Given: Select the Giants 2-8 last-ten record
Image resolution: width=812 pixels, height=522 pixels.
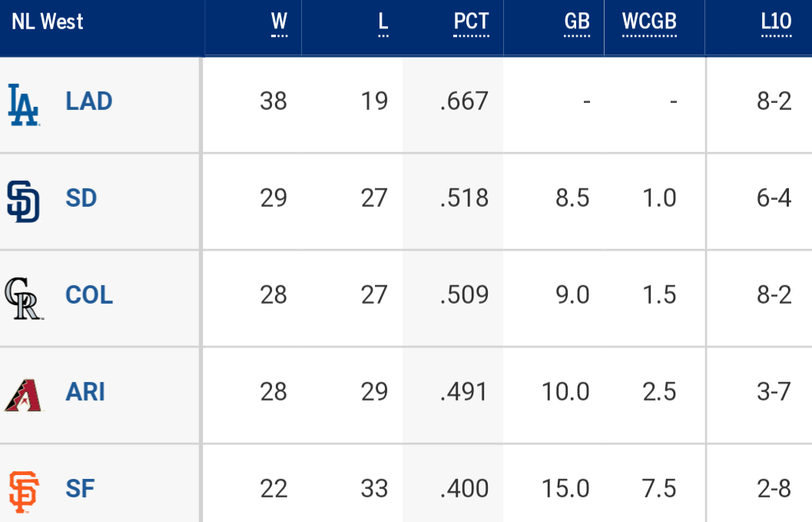Looking at the screenshot, I should click(774, 489).
